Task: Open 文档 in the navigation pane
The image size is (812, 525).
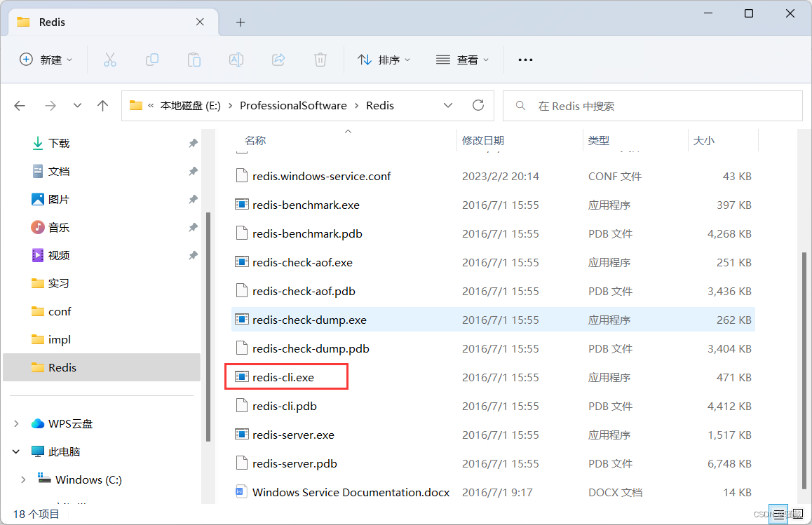Action: [58, 171]
